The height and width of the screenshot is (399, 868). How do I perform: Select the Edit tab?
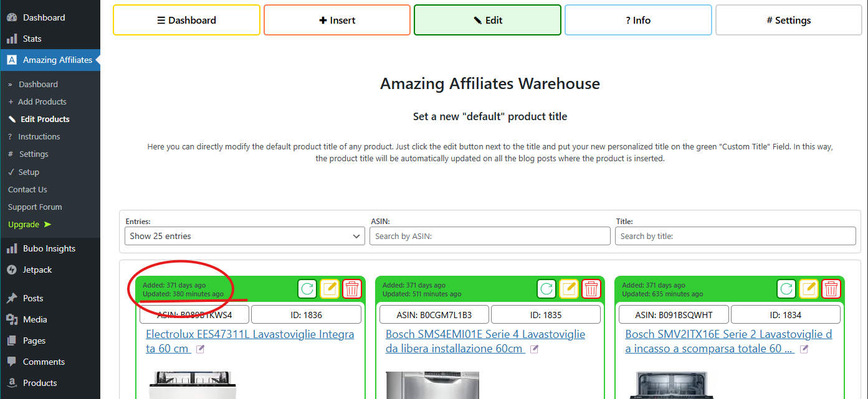point(488,20)
